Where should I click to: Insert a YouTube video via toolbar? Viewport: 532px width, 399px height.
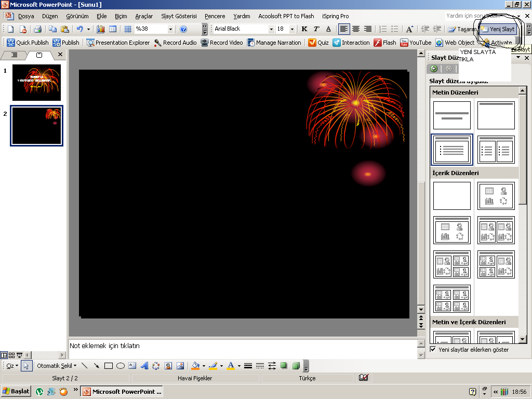pos(416,43)
